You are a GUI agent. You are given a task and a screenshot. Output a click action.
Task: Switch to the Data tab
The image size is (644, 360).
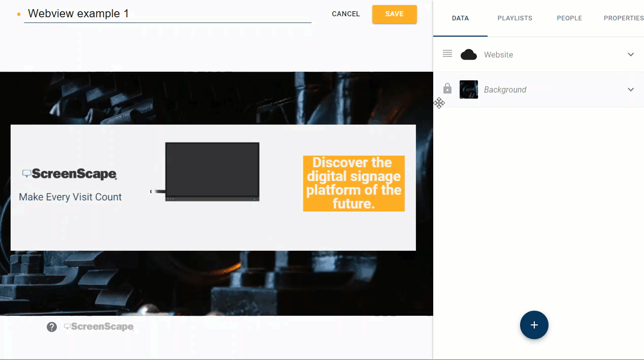click(460, 18)
